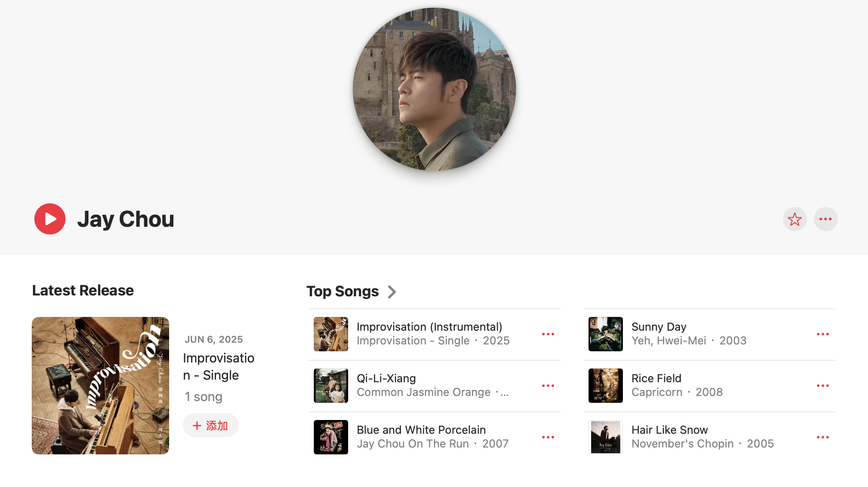Open more options for Blue and White Porcelain
The width and height of the screenshot is (868, 487).
pos(548,437)
